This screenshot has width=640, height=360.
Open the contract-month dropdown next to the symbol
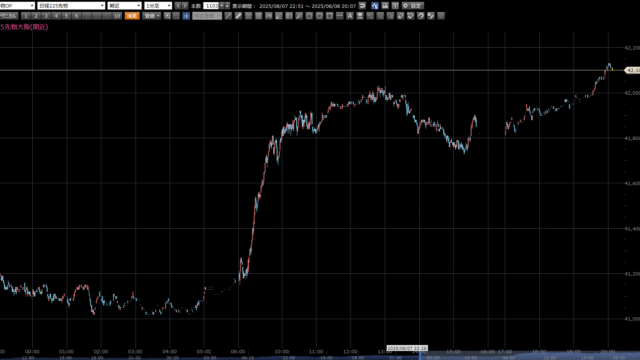click(124, 6)
